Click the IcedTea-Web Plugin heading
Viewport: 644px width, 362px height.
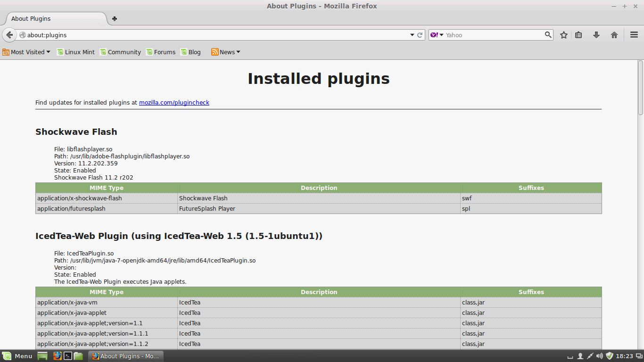tap(179, 236)
